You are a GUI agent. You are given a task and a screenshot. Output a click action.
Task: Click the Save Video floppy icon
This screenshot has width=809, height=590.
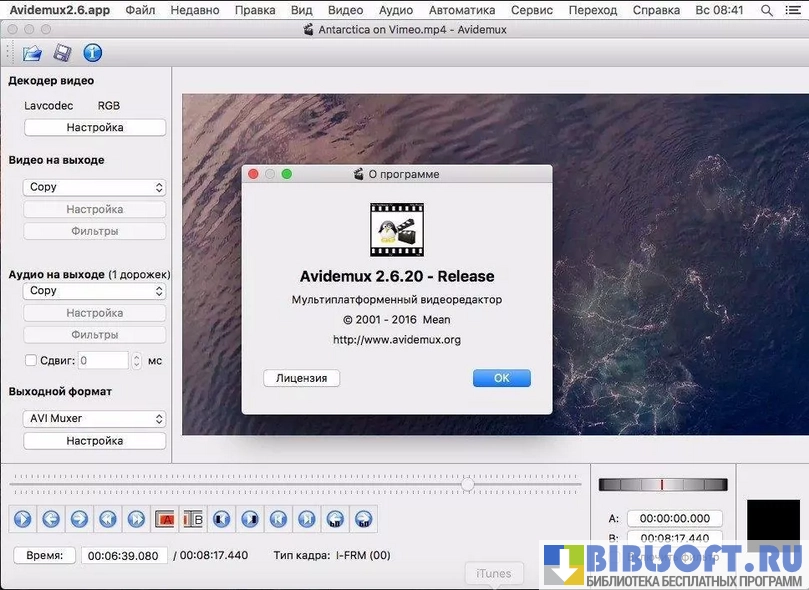pos(62,53)
